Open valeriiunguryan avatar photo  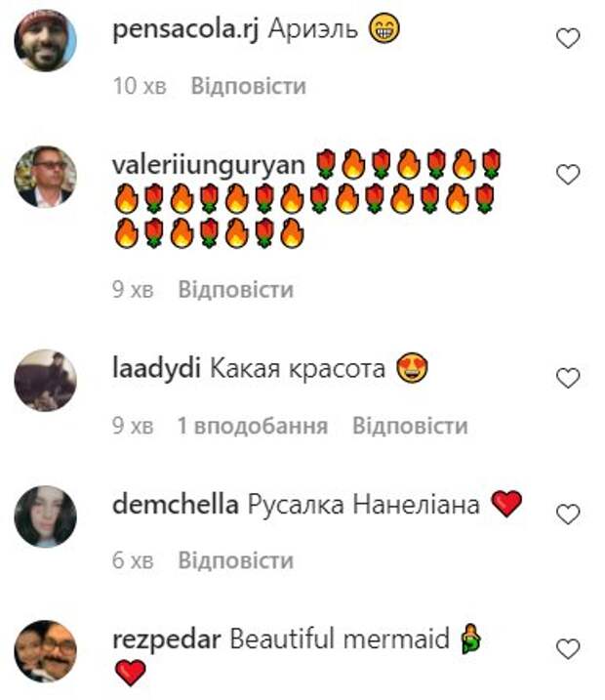click(46, 177)
